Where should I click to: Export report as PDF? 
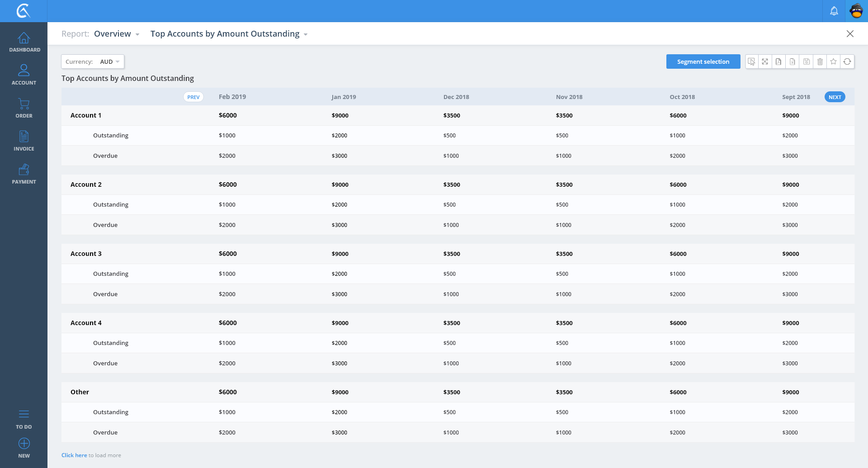[778, 61]
